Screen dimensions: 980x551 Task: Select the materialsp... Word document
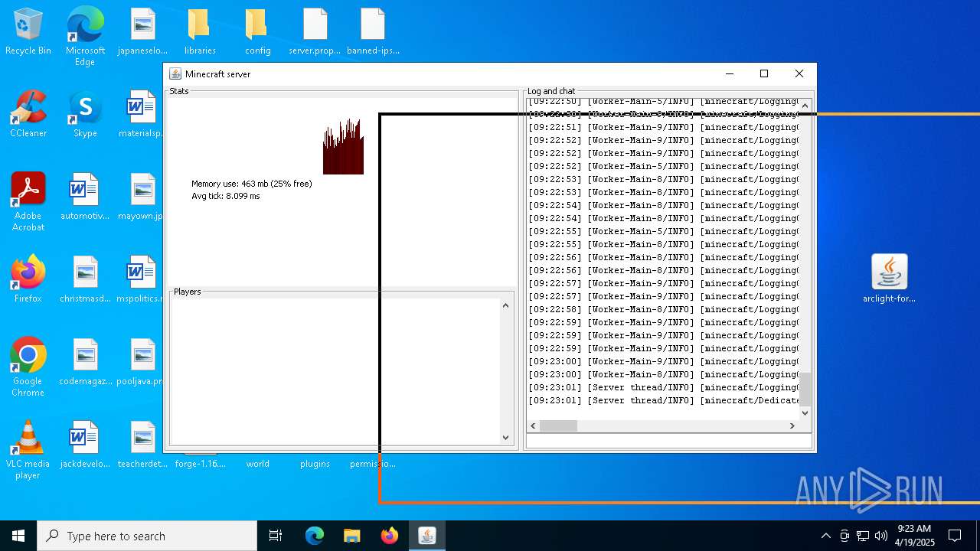tap(142, 114)
